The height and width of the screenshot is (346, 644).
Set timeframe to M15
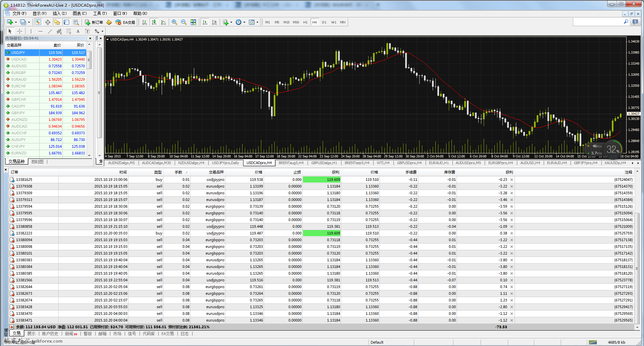[286, 22]
